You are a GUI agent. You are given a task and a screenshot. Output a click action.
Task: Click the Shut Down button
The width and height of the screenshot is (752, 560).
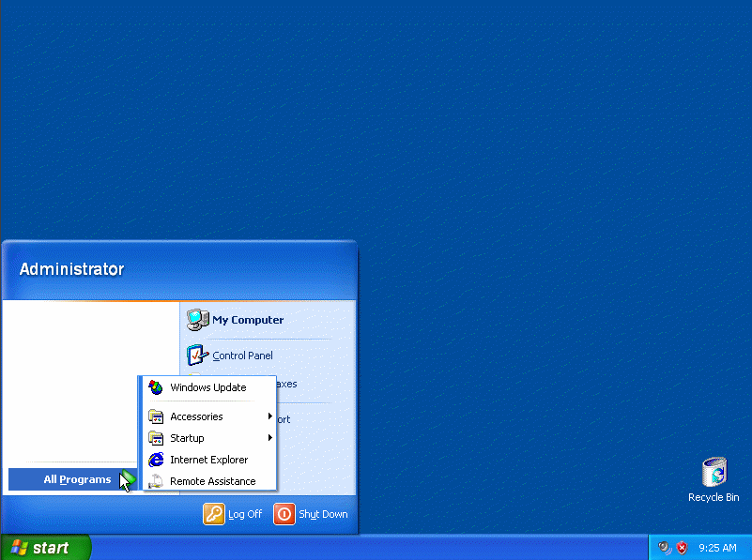point(322,514)
